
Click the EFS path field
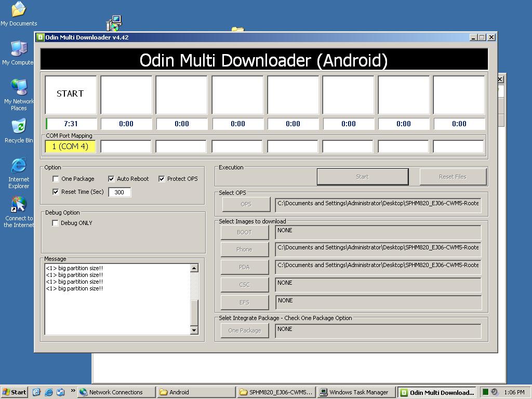coord(378,302)
